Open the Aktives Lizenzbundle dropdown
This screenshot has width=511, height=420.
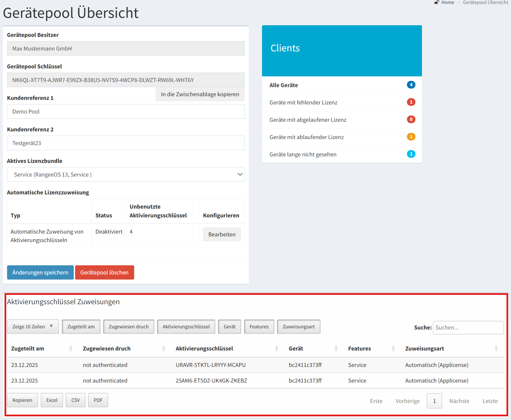pyautogui.click(x=126, y=175)
